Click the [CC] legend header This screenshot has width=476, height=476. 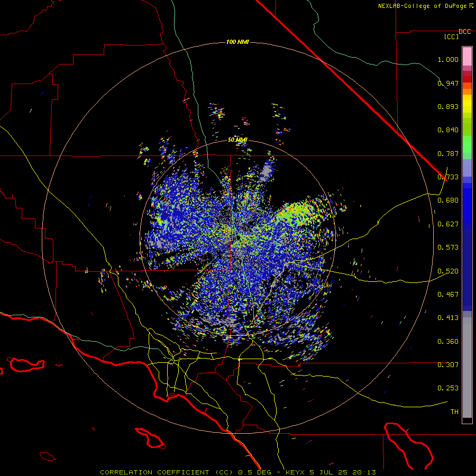(452, 36)
